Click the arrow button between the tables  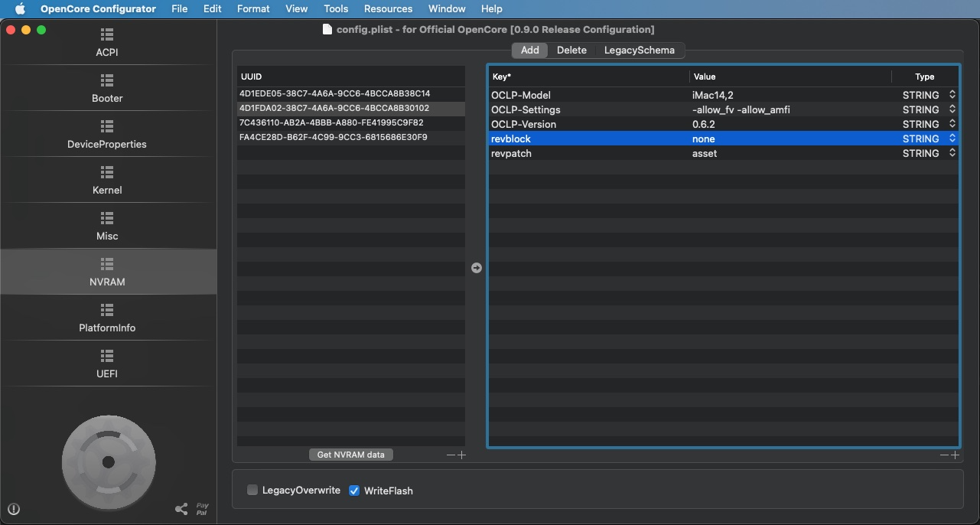pyautogui.click(x=477, y=268)
